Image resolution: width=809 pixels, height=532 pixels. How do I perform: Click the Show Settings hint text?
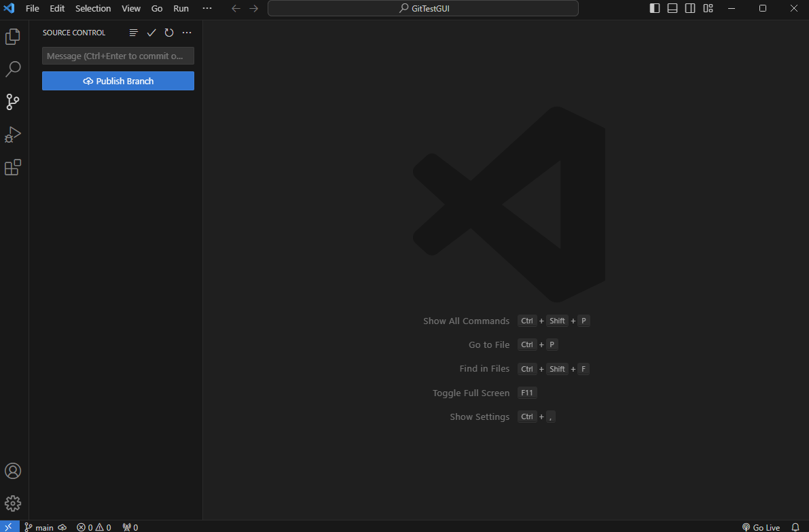480,416
